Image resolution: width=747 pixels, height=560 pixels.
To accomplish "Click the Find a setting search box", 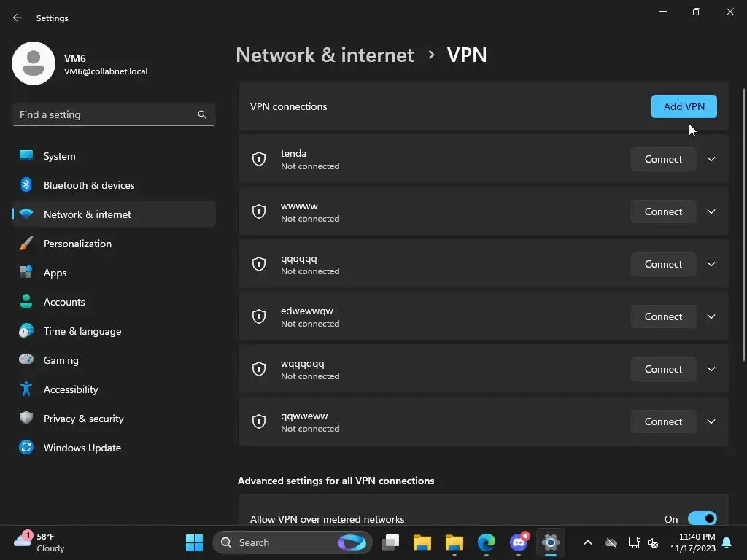I will coord(106,114).
